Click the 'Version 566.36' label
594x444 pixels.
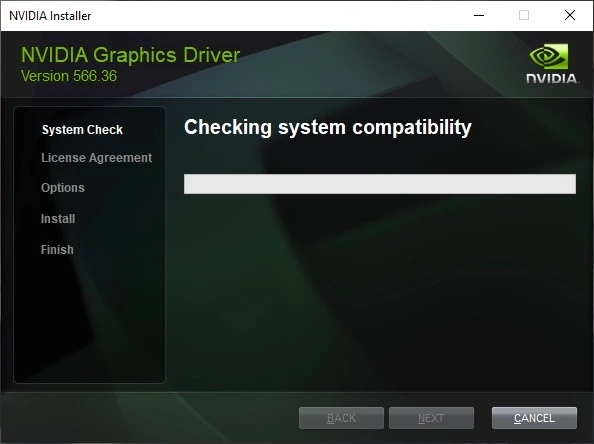(x=69, y=76)
